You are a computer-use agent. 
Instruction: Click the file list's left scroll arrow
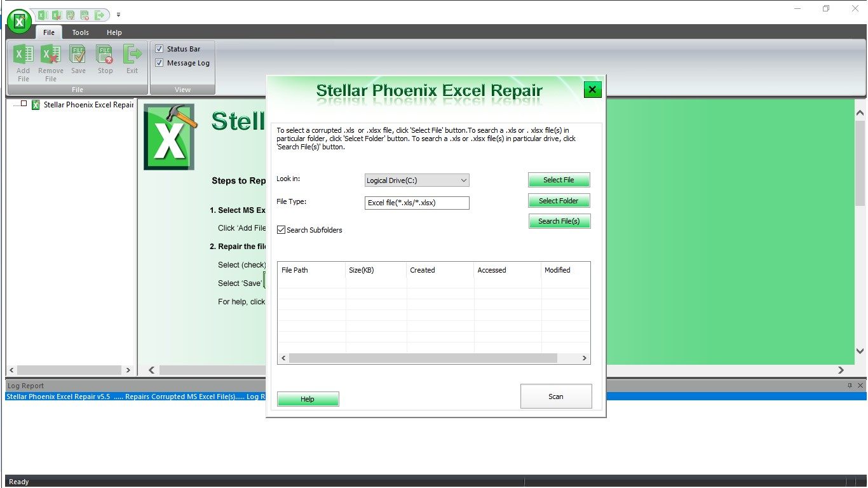click(x=283, y=358)
